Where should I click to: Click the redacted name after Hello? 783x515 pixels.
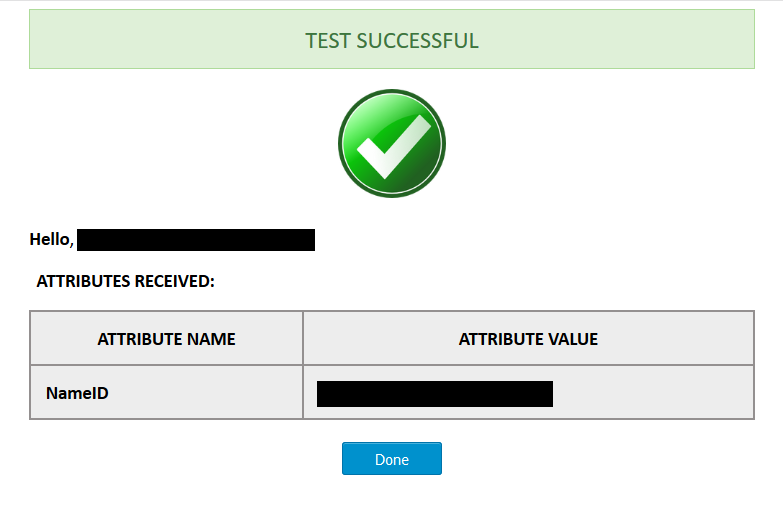click(x=196, y=240)
